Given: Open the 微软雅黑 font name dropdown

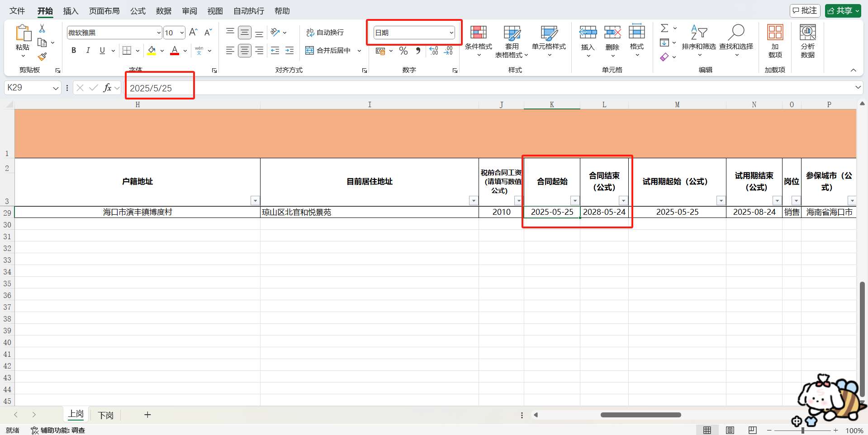Looking at the screenshot, I should coord(158,32).
